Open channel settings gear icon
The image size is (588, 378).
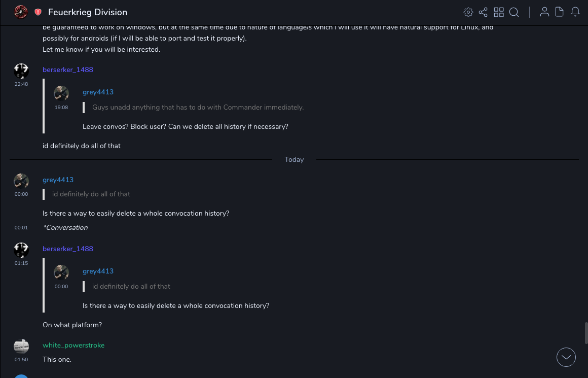tap(468, 12)
